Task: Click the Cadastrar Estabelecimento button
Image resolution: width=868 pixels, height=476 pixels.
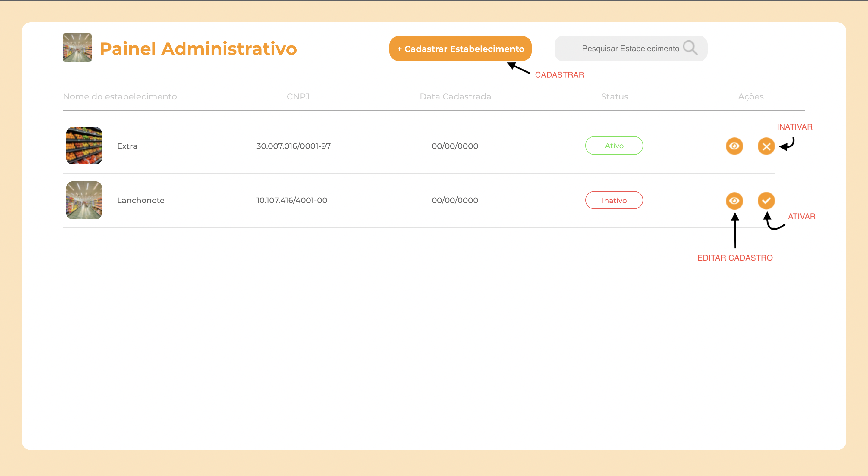Action: click(x=460, y=49)
